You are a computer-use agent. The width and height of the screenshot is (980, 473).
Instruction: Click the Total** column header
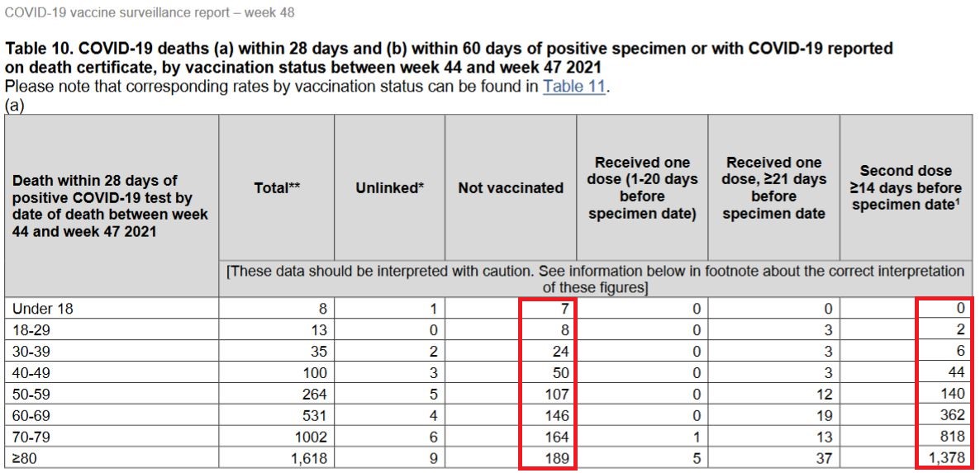277,188
